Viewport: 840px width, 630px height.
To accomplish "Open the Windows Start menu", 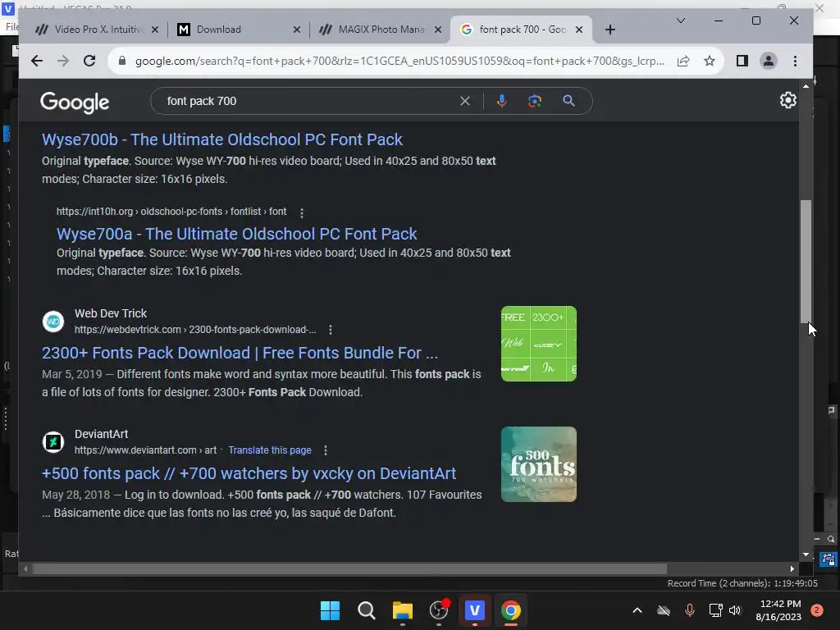I will tap(330, 610).
